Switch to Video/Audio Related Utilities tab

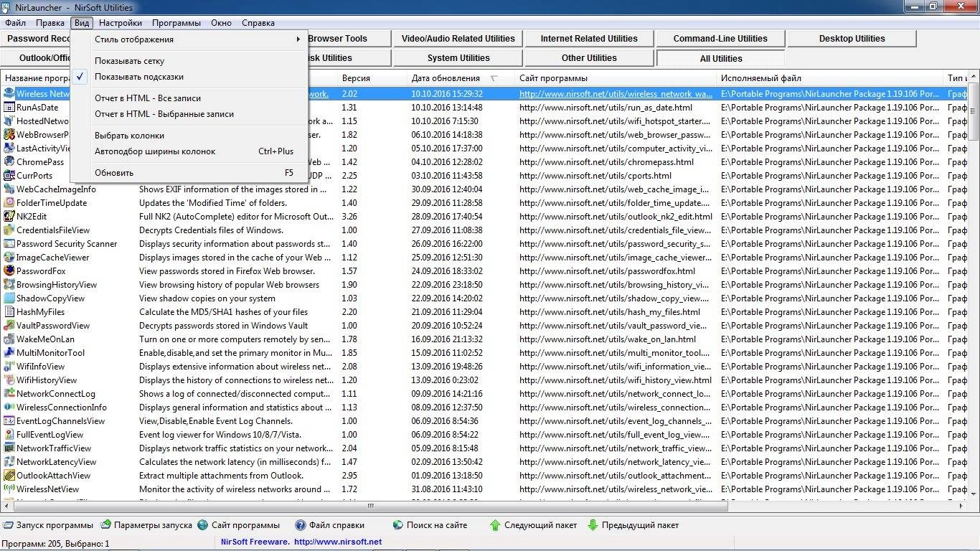(x=458, y=39)
